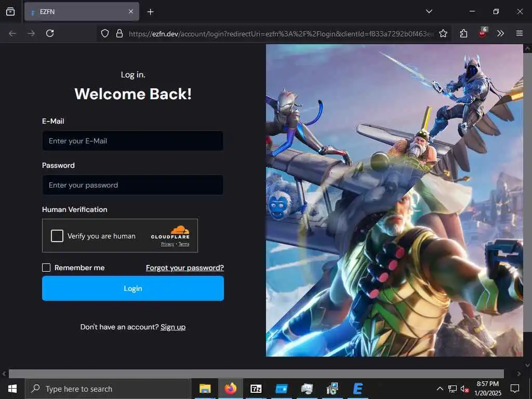Expand the list all tabs chevron

click(x=429, y=11)
